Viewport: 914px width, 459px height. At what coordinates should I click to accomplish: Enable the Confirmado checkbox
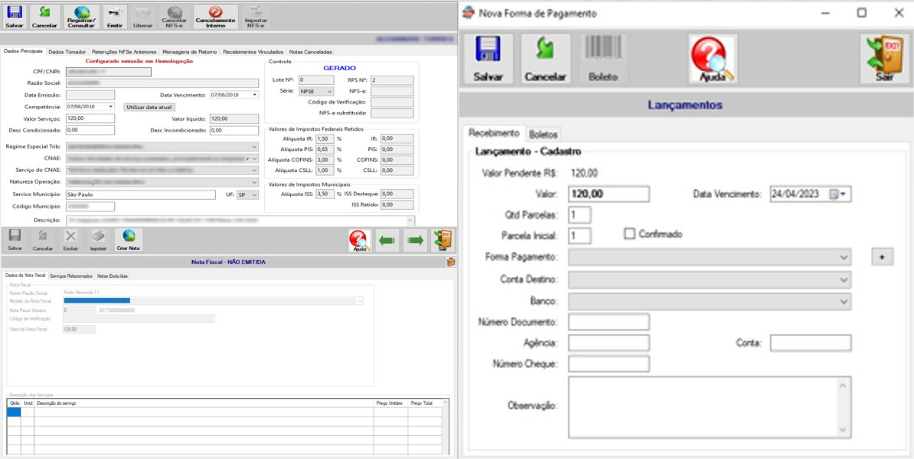click(x=629, y=234)
